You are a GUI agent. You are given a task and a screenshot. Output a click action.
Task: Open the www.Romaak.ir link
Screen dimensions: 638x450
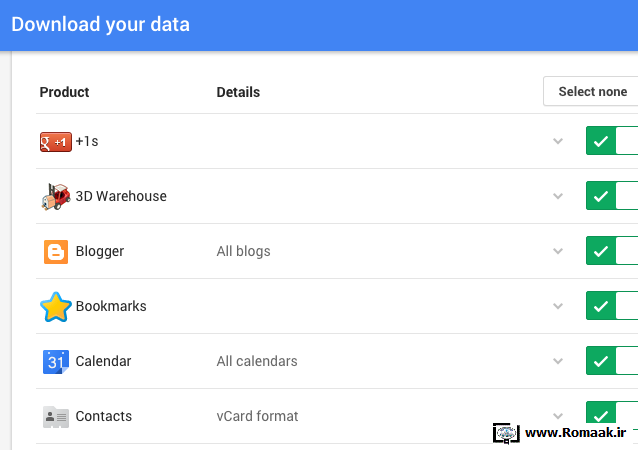[x=575, y=433]
